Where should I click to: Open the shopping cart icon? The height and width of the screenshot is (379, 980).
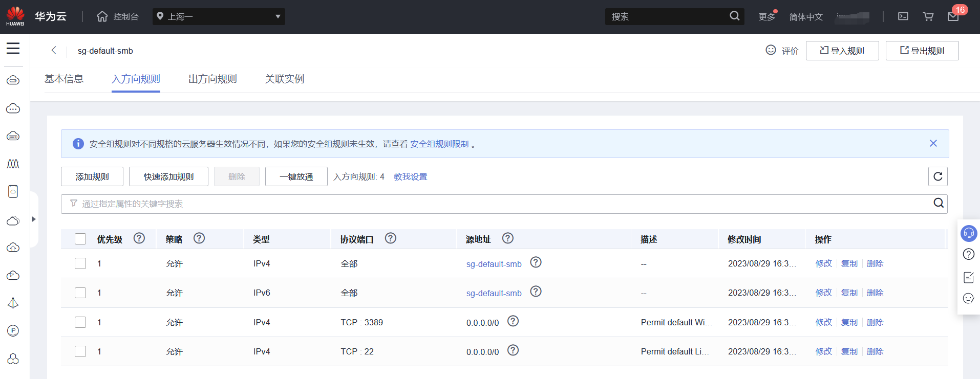928,16
